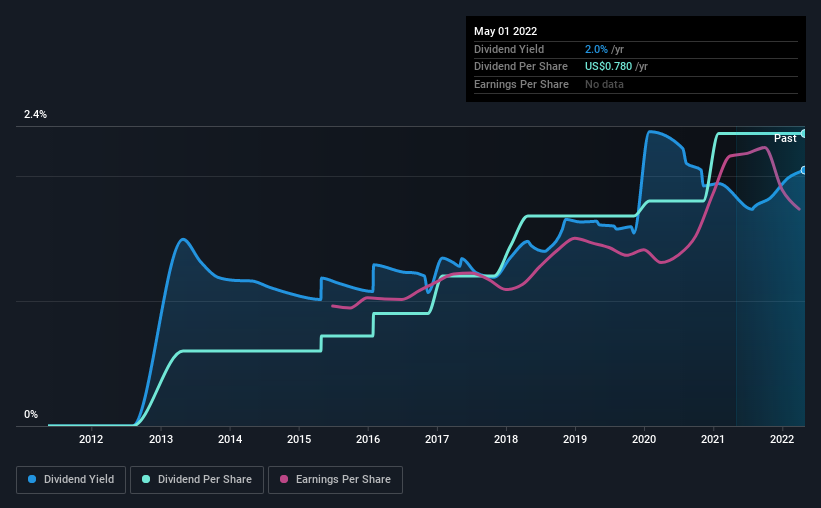The width and height of the screenshot is (821, 508).
Task: Click the 2.4% y-axis label
Action: pos(35,115)
